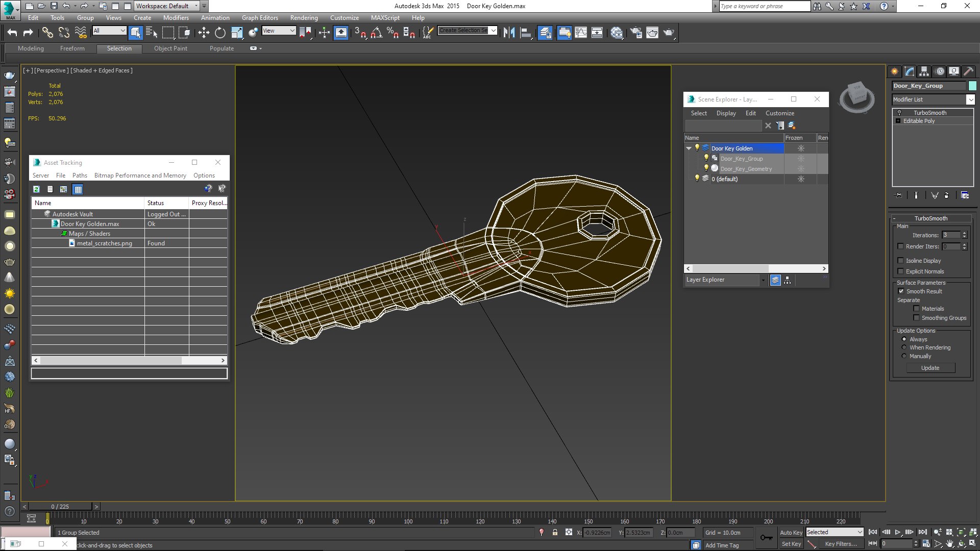Turn on the Angle Snap toggle

[x=377, y=33]
